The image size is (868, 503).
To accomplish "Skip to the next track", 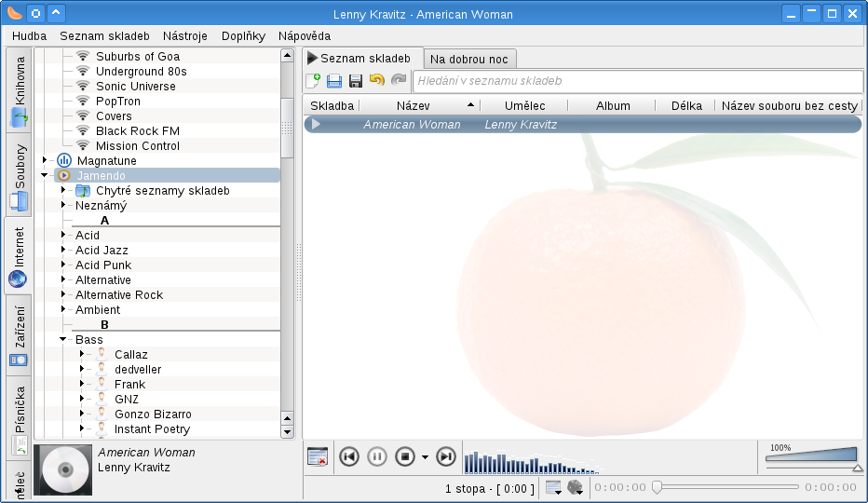I will [x=446, y=456].
